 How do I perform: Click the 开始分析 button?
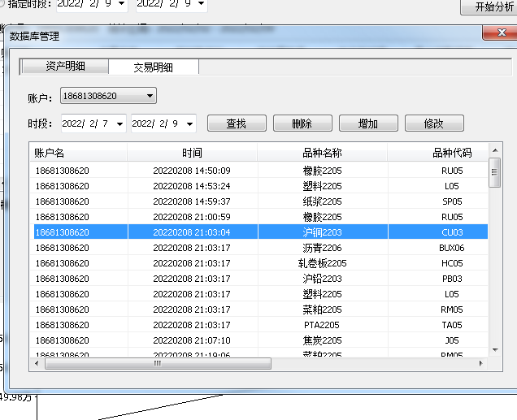tap(488, 7)
